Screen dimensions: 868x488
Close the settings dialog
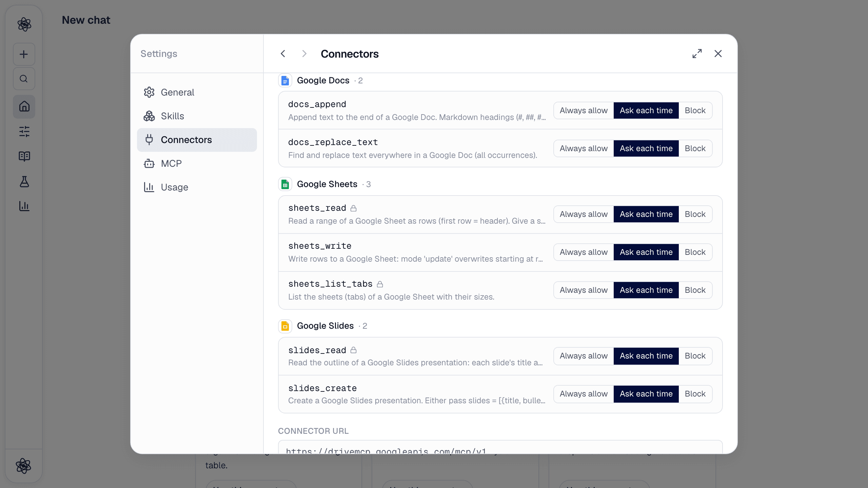tap(718, 54)
